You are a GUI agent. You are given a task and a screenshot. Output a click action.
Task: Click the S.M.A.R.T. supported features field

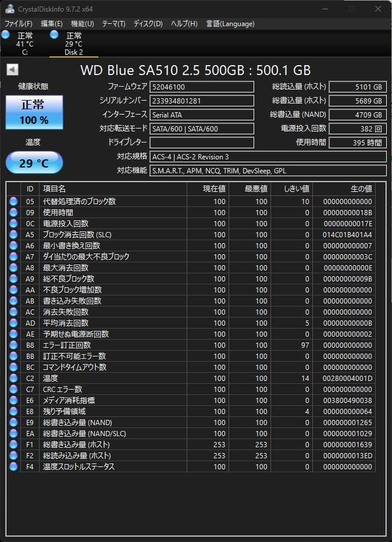268,171
